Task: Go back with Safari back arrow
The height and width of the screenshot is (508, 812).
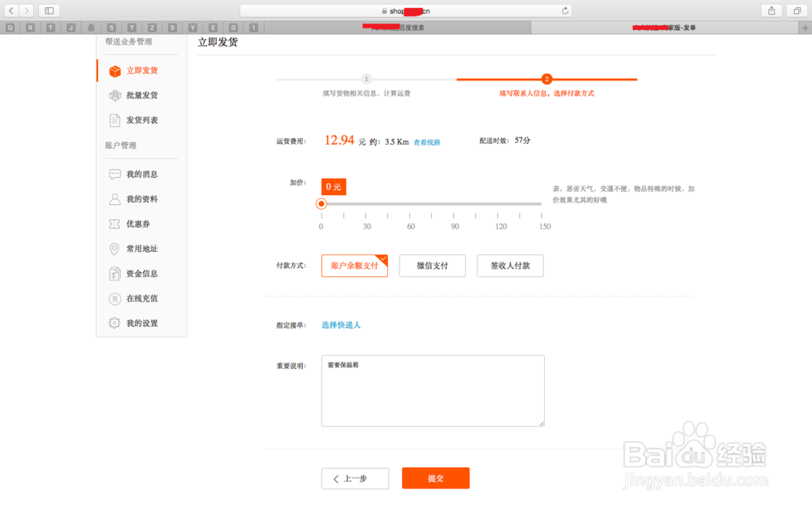Action: pyautogui.click(x=11, y=11)
